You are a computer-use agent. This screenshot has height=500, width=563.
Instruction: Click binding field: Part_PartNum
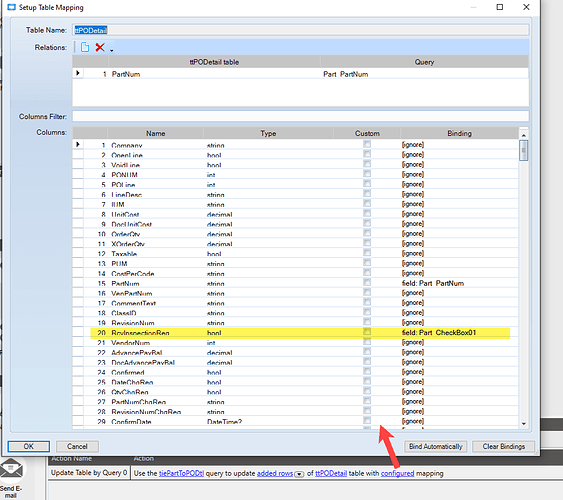click(433, 283)
